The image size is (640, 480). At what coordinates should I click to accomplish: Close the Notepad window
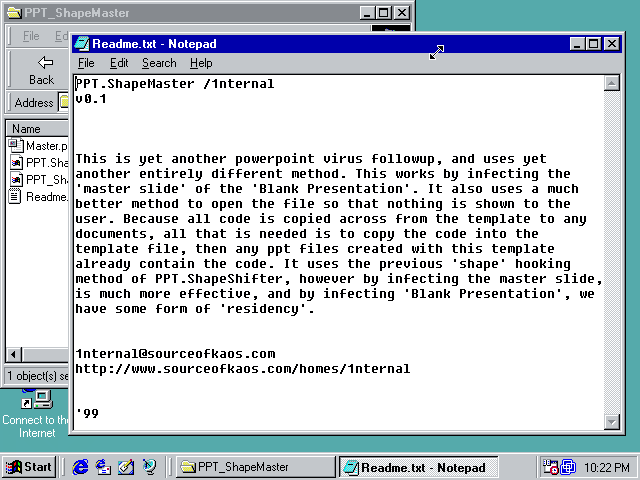(x=612, y=44)
